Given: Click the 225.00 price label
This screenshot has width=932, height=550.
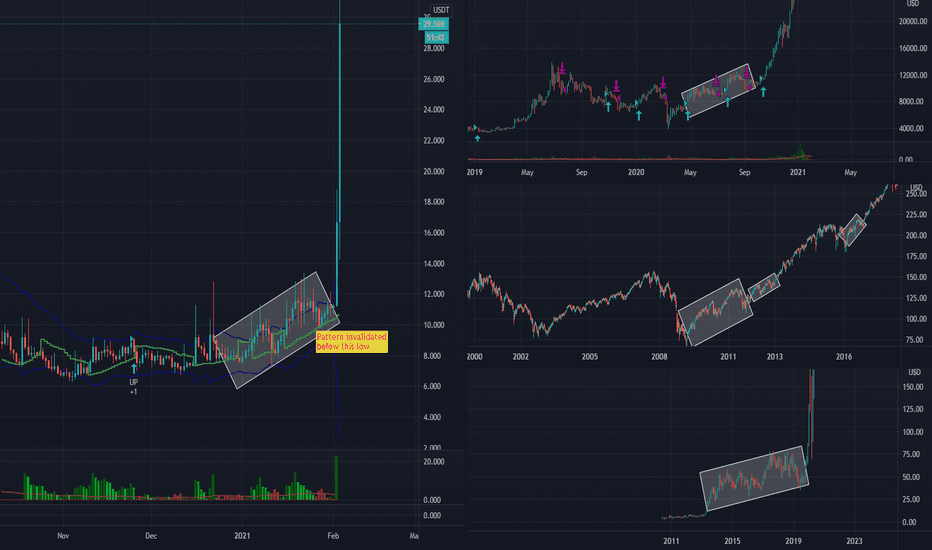Looking at the screenshot, I should (916, 215).
